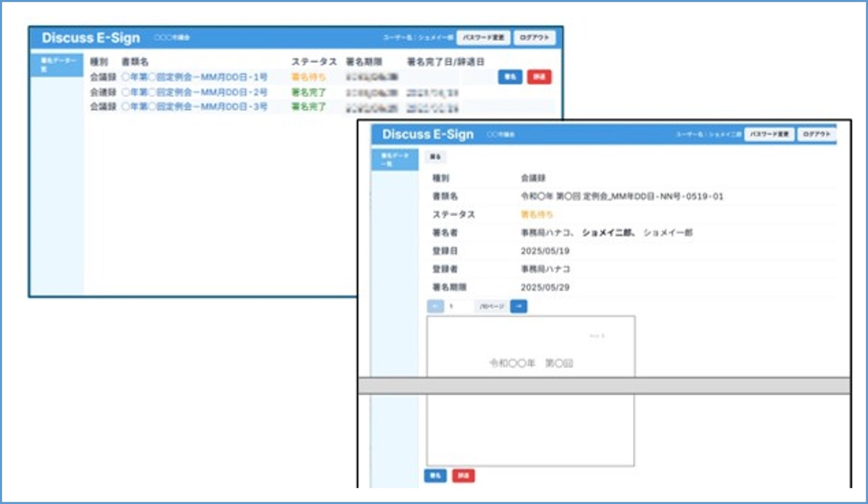Click ログアウト in the list window header
Image resolution: width=868 pixels, height=504 pixels.
[x=534, y=37]
